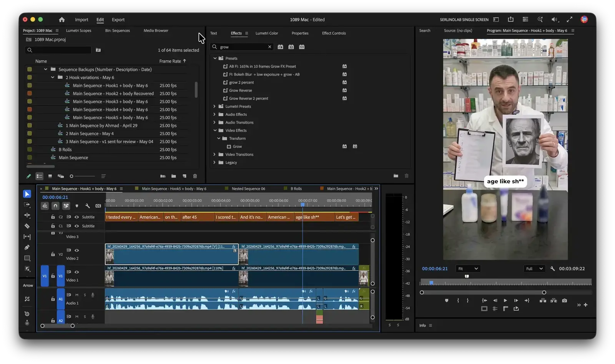Toggle Snap in Timeline magnet icon
615x364 pixels.
[x=55, y=206]
